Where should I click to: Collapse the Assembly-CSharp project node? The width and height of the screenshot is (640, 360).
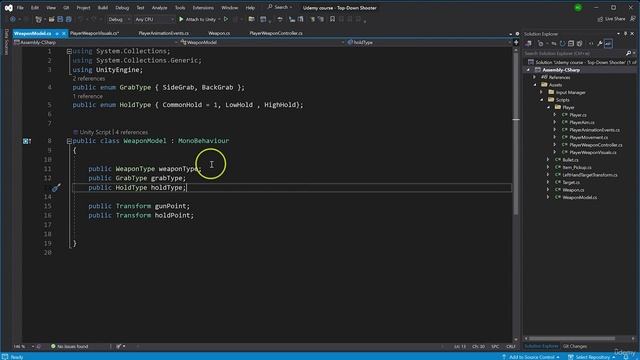point(529,70)
